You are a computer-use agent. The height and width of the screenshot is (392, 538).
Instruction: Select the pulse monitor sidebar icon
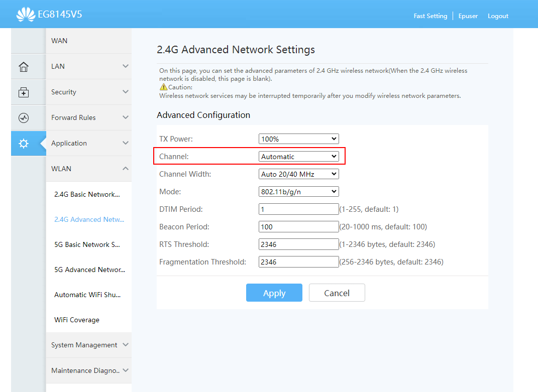click(x=24, y=118)
